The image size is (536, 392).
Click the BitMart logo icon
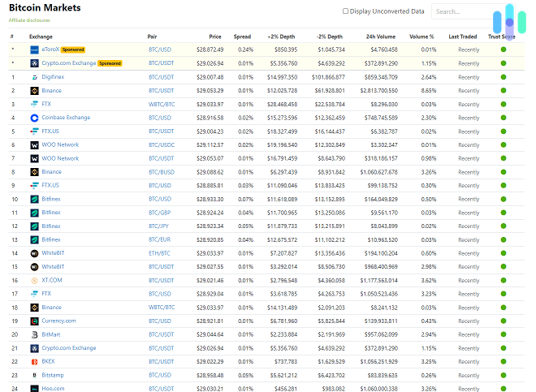[34, 334]
